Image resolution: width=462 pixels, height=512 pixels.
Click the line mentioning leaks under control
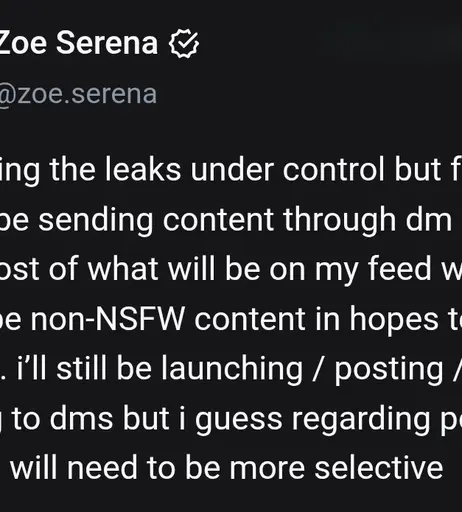231,170
